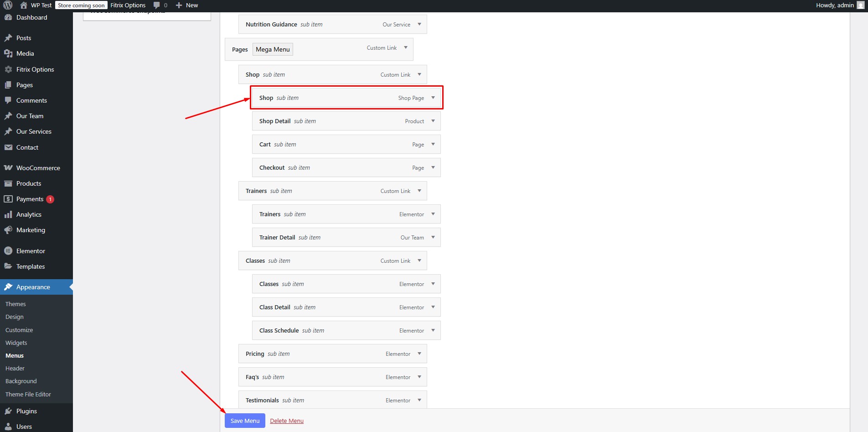Click the Plugins icon in sidebar
Screen dimensions: 868x432
tap(8, 411)
